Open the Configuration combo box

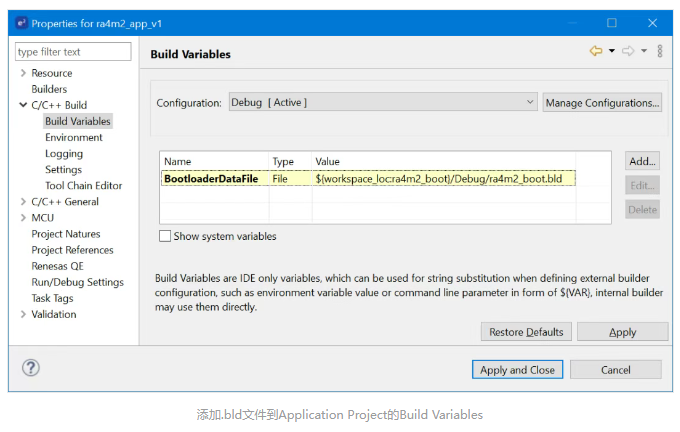point(383,102)
